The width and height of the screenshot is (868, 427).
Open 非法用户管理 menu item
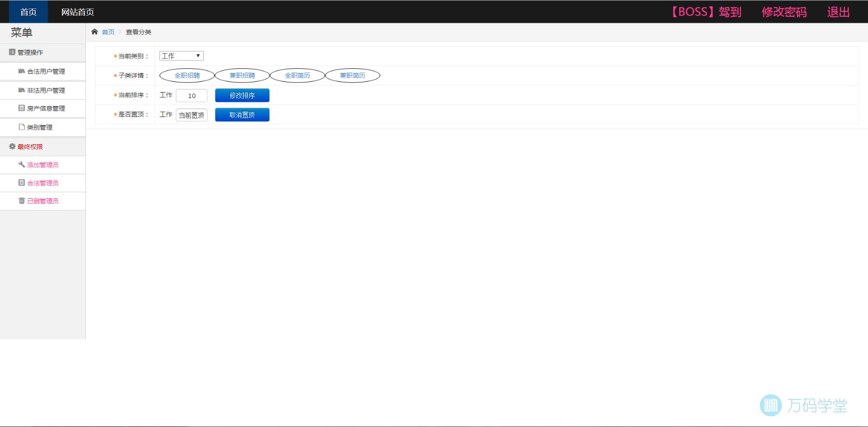pos(43,90)
